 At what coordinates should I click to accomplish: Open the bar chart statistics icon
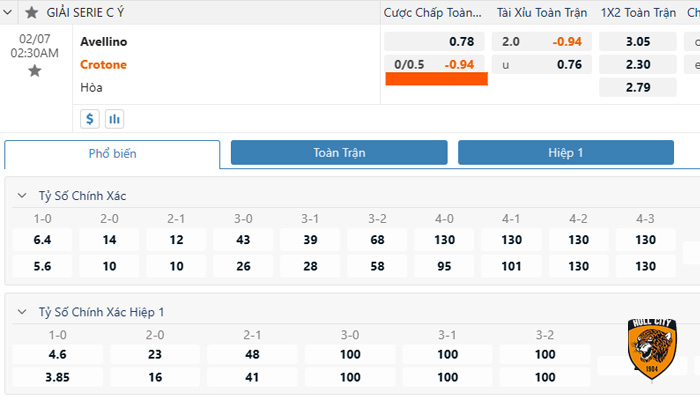[x=114, y=119]
